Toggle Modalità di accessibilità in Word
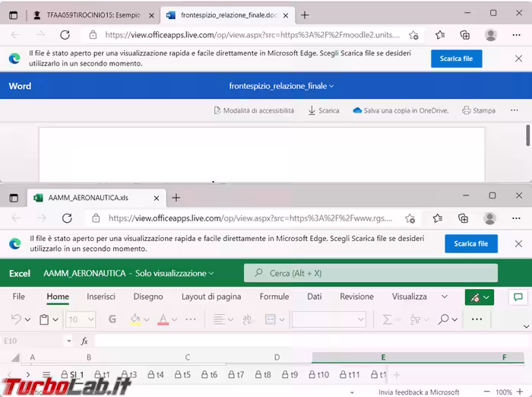The width and height of the screenshot is (532, 397). coord(254,111)
